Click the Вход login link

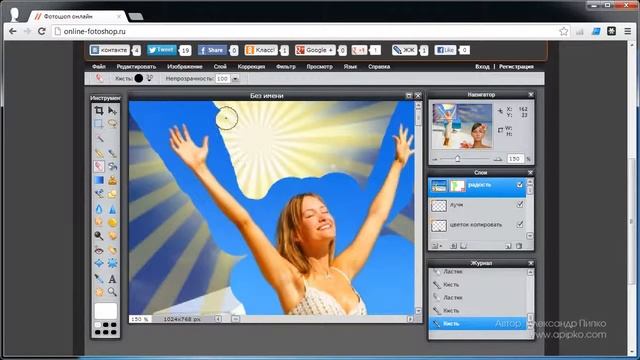[482, 67]
